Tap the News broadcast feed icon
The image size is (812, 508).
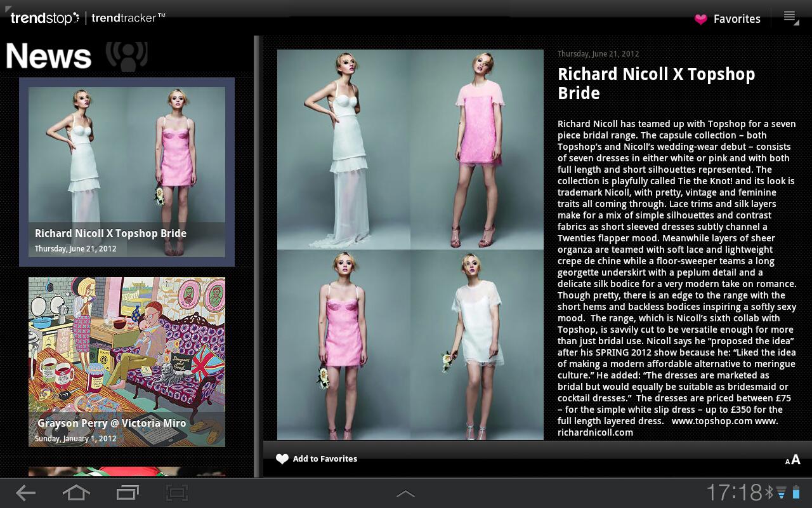point(127,56)
